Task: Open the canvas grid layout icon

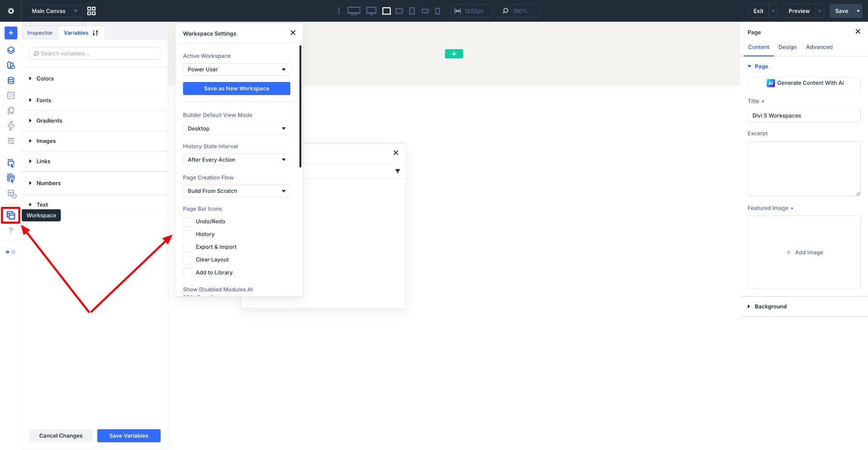Action: click(91, 11)
